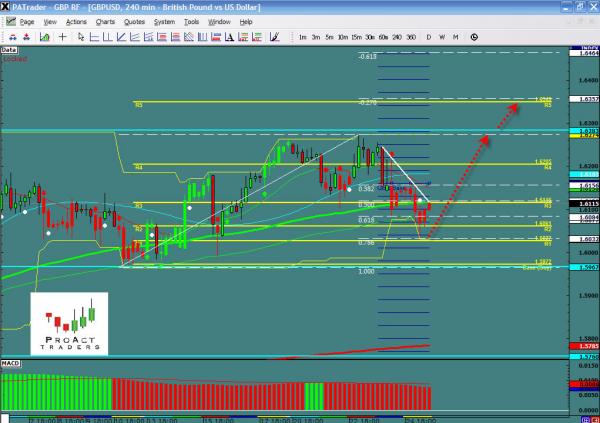600x423 pixels.
Task: Open the Charts menu
Action: [105, 21]
